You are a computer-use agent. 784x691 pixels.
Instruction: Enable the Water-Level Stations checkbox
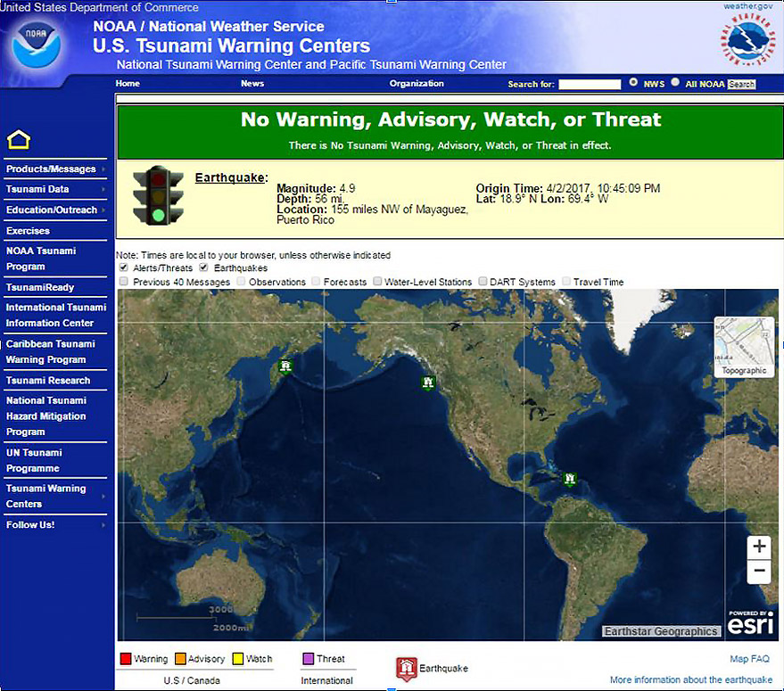pos(377,282)
